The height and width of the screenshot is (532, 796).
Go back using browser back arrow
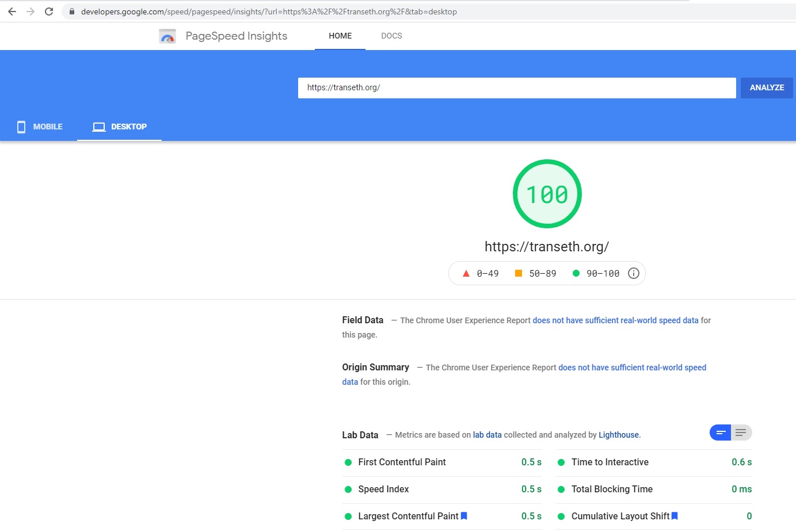(12, 12)
